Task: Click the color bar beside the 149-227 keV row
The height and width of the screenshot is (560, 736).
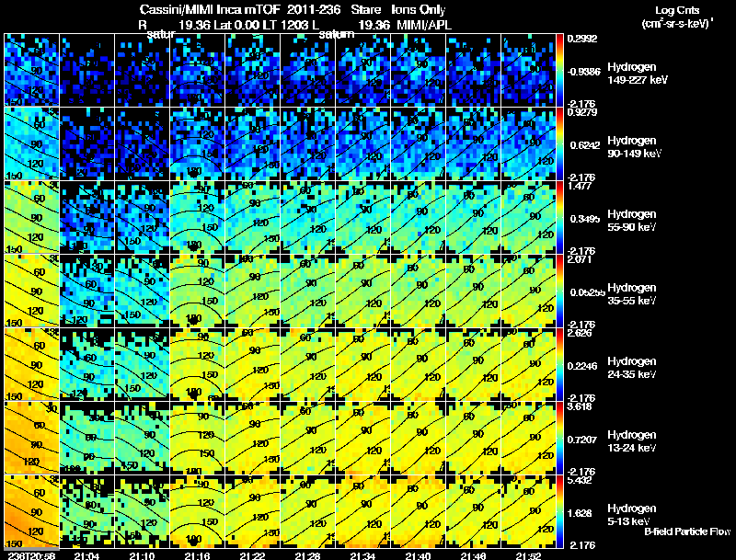Action: pos(559,71)
